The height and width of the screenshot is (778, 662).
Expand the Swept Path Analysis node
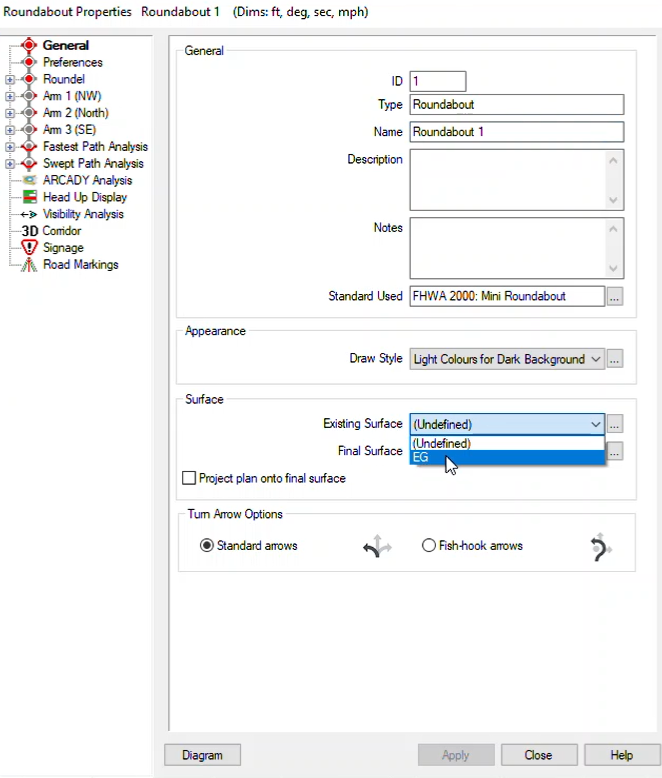pos(9,164)
